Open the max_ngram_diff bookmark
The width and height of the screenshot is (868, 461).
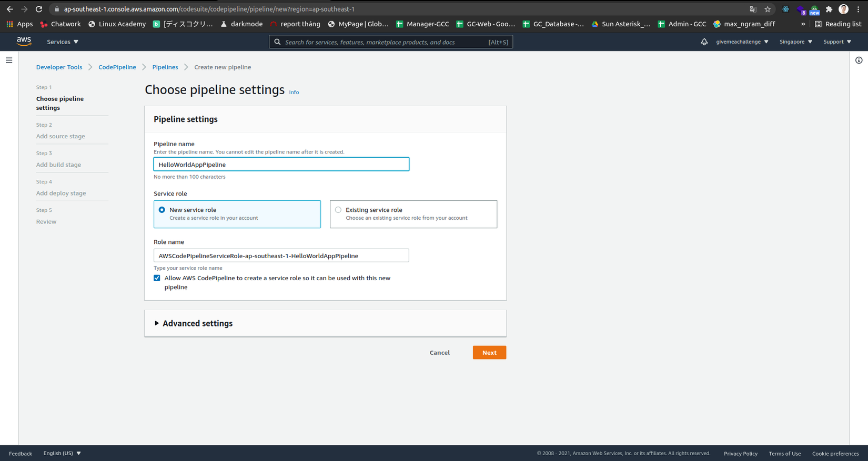(744, 24)
